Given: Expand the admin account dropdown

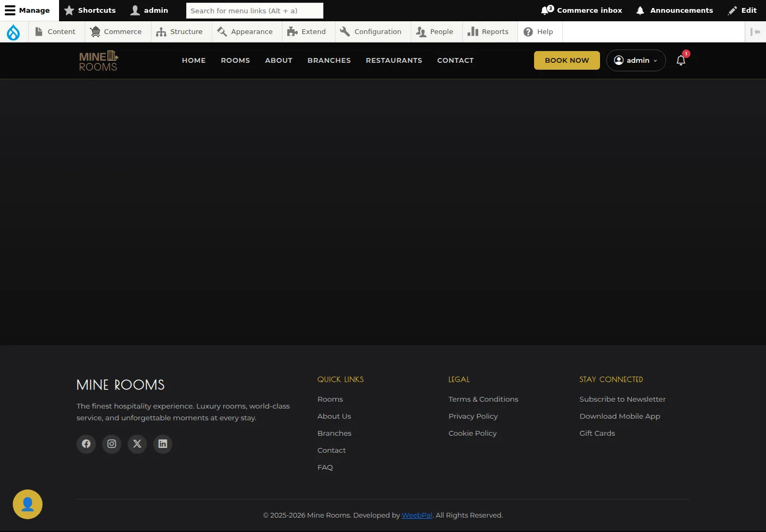Looking at the screenshot, I should point(636,60).
